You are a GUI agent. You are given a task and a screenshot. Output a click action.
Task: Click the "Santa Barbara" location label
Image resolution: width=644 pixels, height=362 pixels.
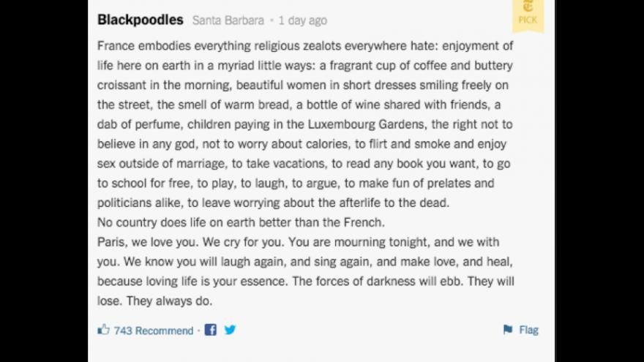[x=228, y=20]
